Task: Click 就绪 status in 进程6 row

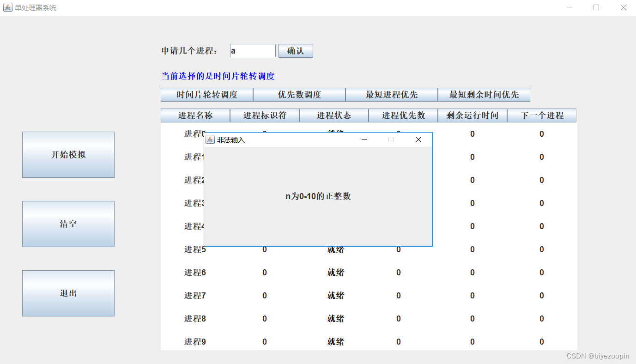Action: coord(336,273)
